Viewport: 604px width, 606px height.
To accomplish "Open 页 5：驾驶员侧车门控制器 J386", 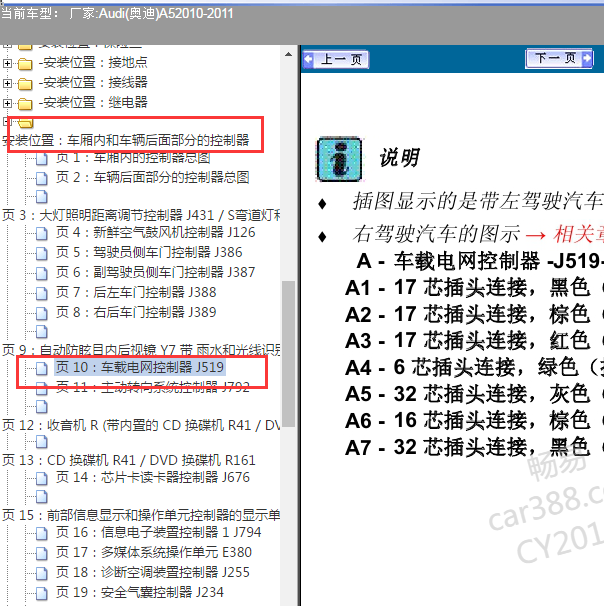I will point(149,252).
